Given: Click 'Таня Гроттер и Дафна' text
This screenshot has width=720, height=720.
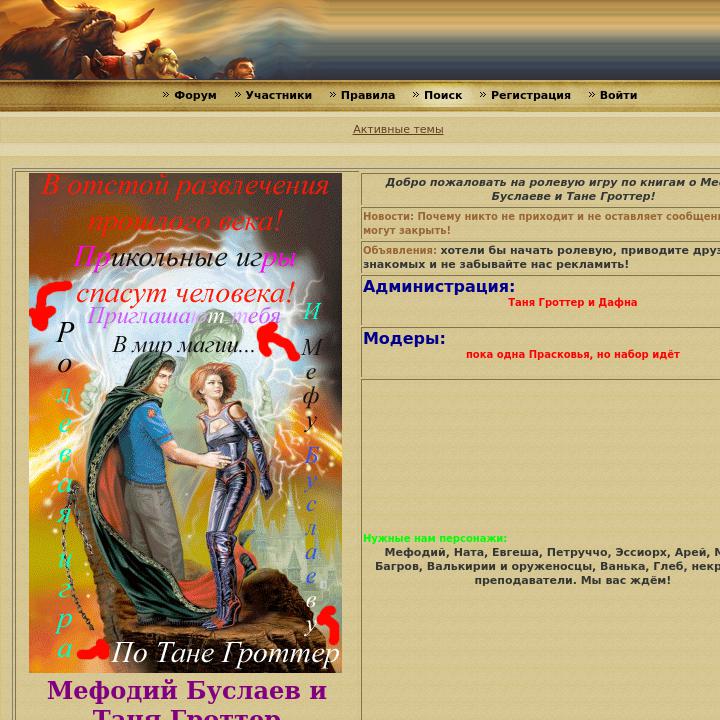Looking at the screenshot, I should [572, 303].
